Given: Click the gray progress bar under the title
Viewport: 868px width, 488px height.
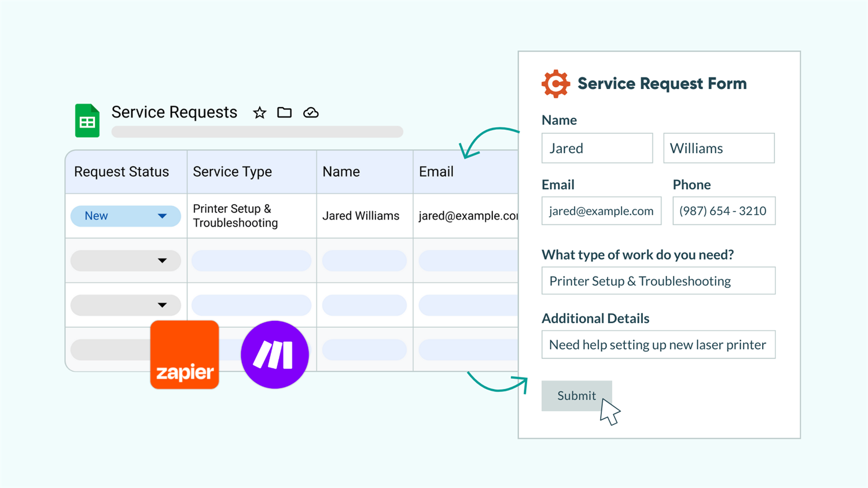Looking at the screenshot, I should tap(258, 132).
